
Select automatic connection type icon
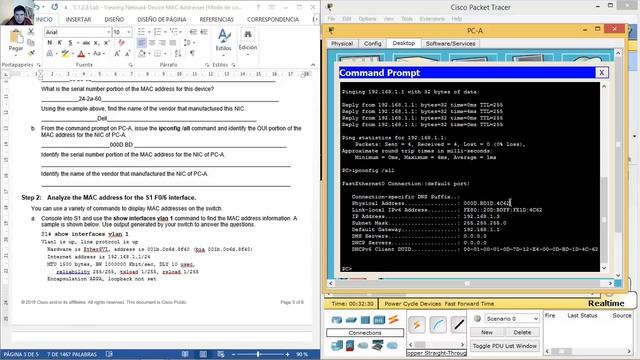417,325
